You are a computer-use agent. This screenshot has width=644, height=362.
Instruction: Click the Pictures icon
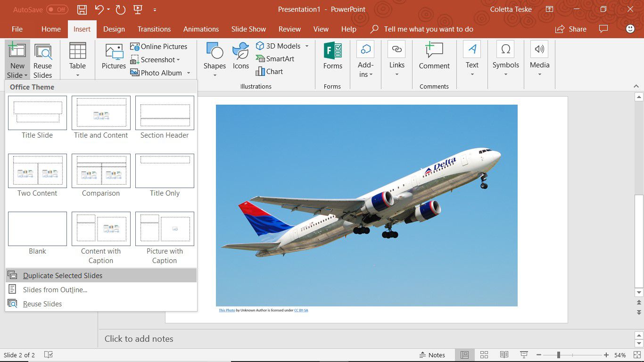point(114,57)
